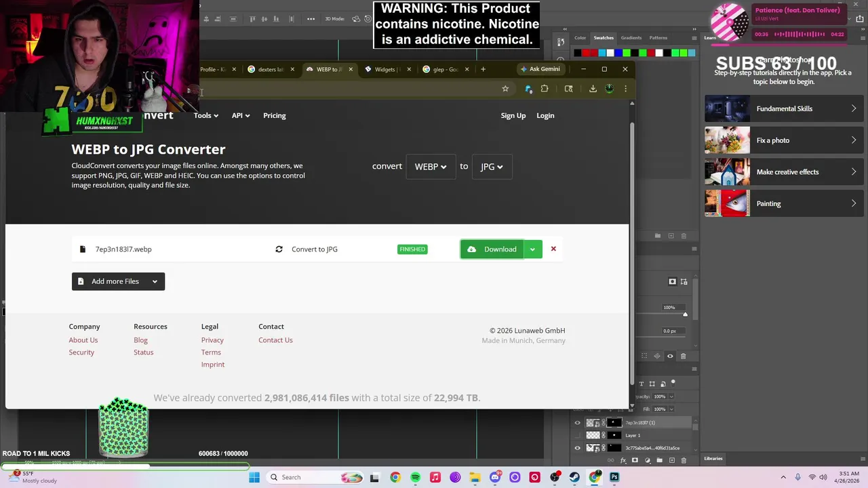Pick the light-blue swatch at the row's end
Image resolution: width=868 pixels, height=488 pixels.
tap(692, 53)
